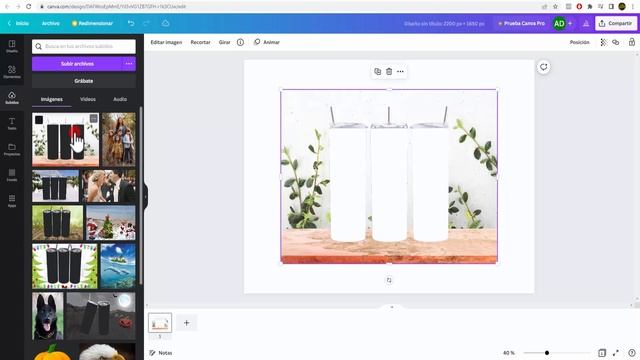Image resolution: width=640 pixels, height=360 pixels.
Task: Click Editar imagen in toolbar
Action: point(166,42)
